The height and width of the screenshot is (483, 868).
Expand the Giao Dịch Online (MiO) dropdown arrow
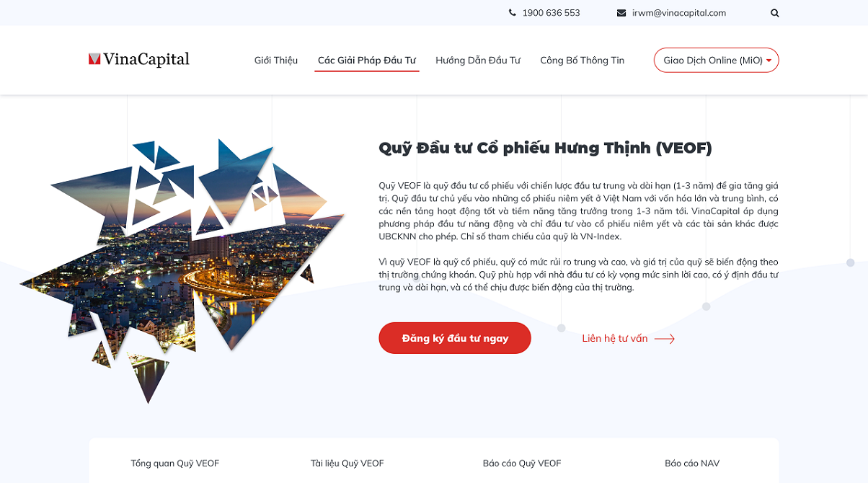769,61
